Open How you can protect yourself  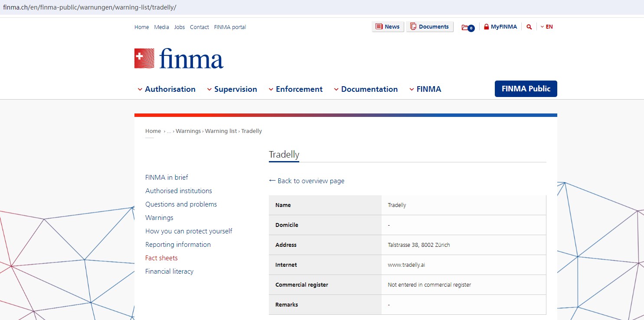click(x=189, y=231)
